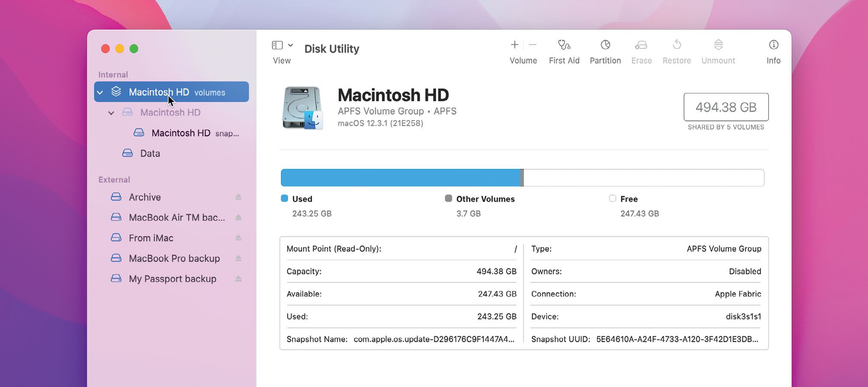Click the From iMac drive icon
This screenshot has width=868, height=387.
click(x=116, y=237)
